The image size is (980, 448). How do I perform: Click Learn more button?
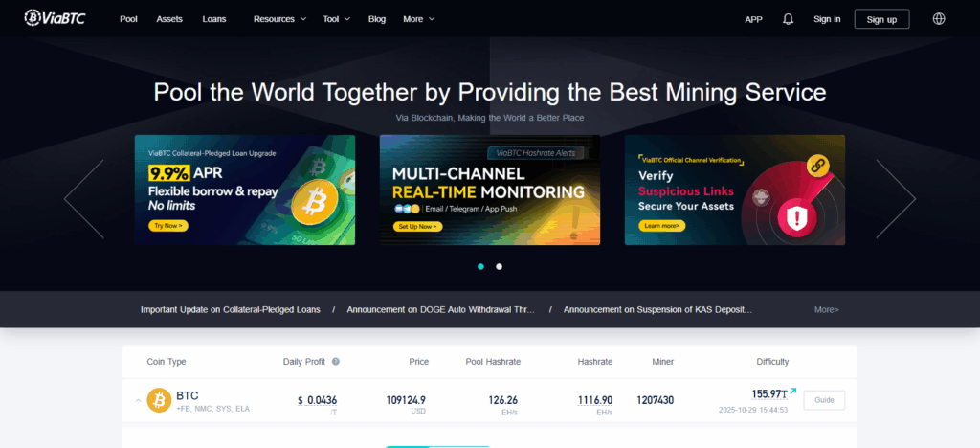tap(662, 226)
